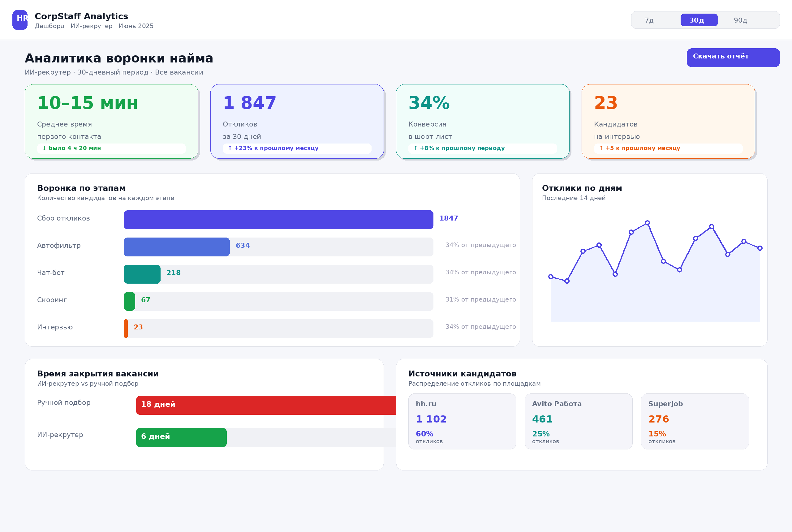Click the teal Чат-бот funnel bar
The image size is (792, 532).
click(142, 274)
